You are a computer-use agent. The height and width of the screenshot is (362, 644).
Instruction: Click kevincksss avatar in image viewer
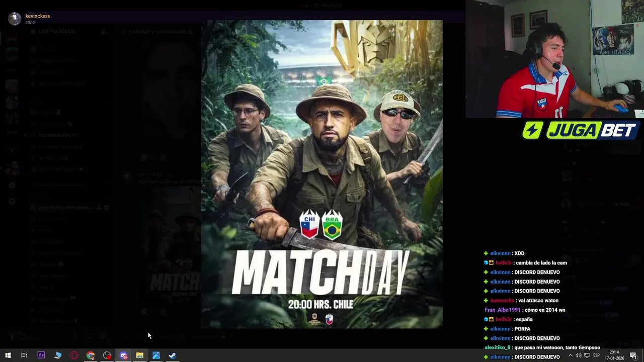coord(15,19)
